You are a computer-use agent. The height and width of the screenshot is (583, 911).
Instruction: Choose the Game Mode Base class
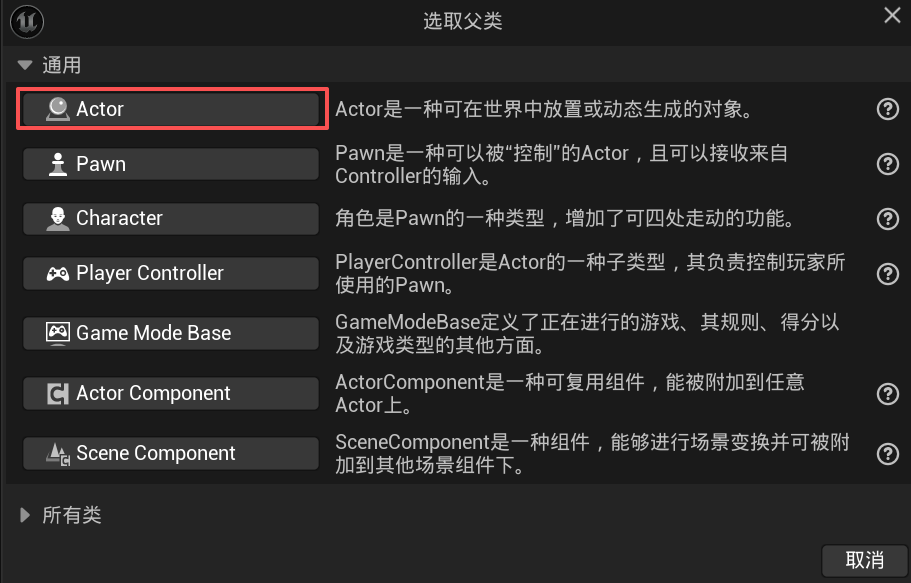171,333
